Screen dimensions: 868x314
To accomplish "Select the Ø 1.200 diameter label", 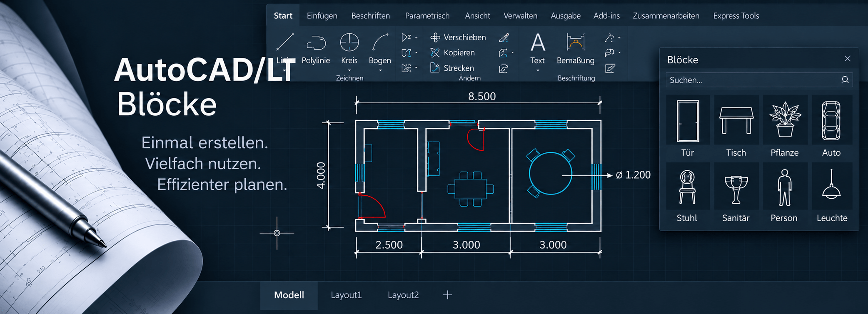I will [633, 175].
